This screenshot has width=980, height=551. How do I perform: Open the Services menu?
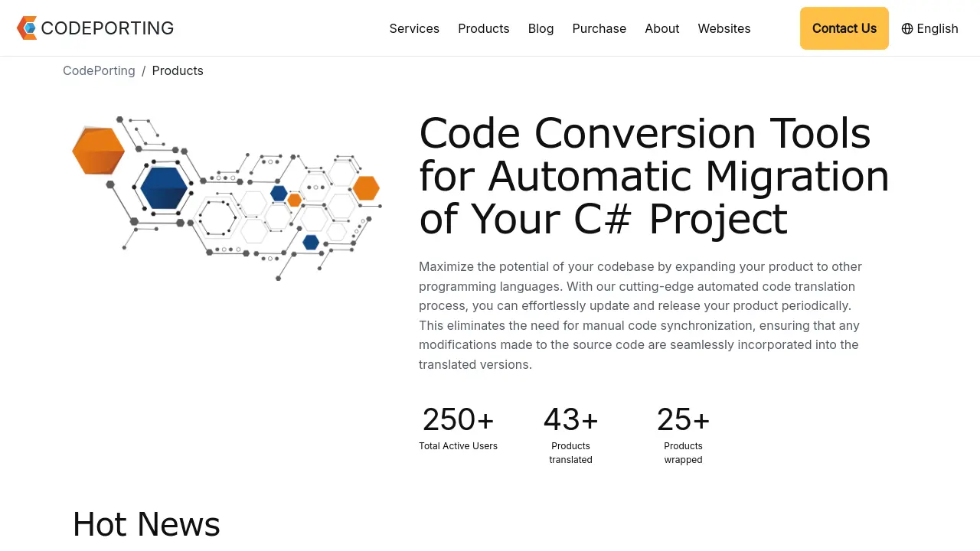tap(414, 28)
